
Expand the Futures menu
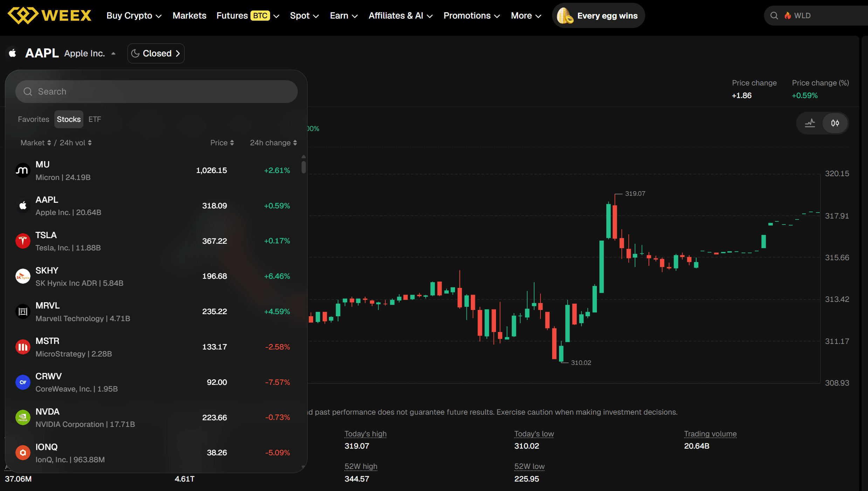pos(248,16)
